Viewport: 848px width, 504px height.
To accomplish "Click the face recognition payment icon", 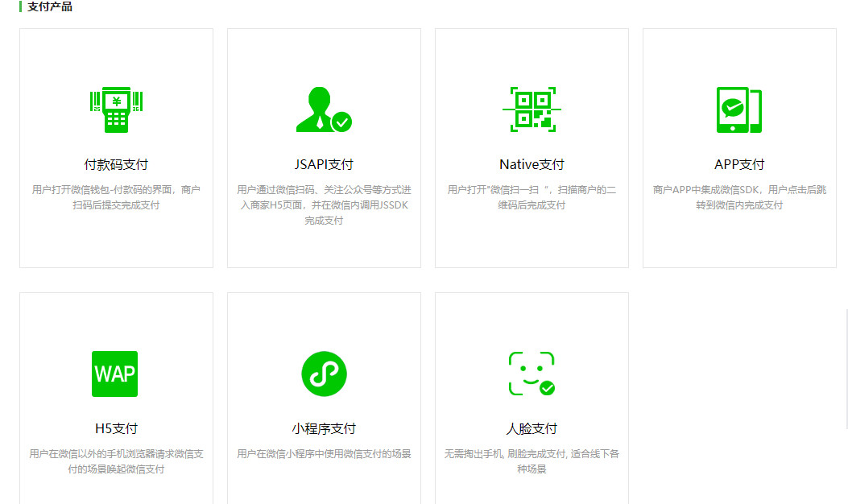I will pyautogui.click(x=532, y=374).
